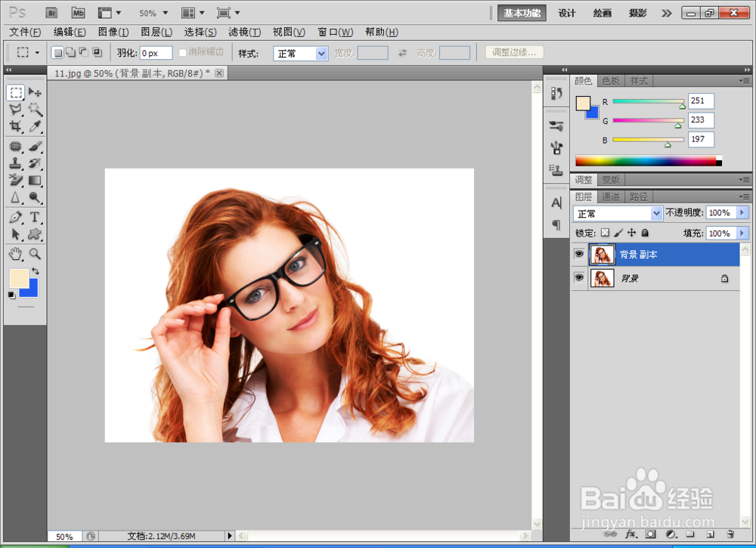The width and height of the screenshot is (756, 548).
Task: Select the Move tool
Action: [x=35, y=92]
